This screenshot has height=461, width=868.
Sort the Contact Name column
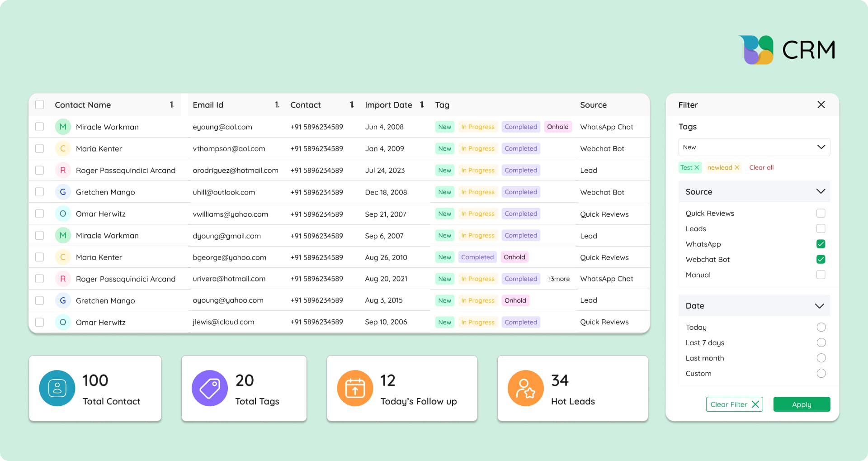172,105
